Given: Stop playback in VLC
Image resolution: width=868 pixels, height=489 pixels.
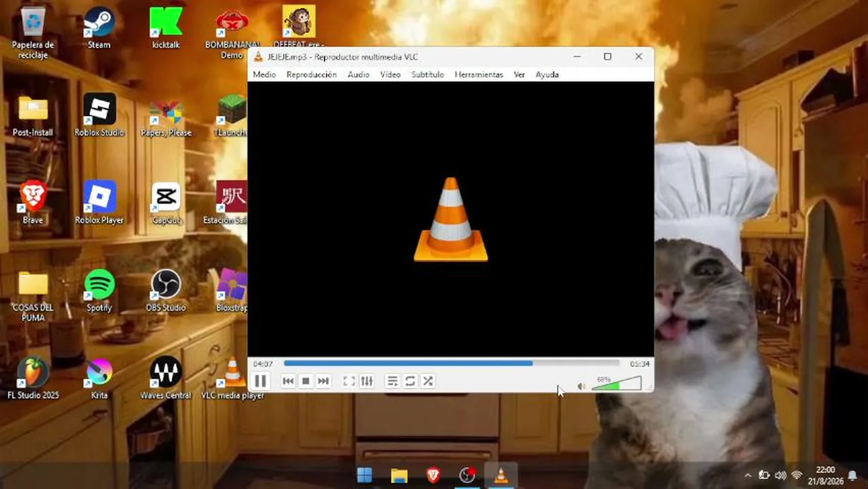Looking at the screenshot, I should click(306, 381).
